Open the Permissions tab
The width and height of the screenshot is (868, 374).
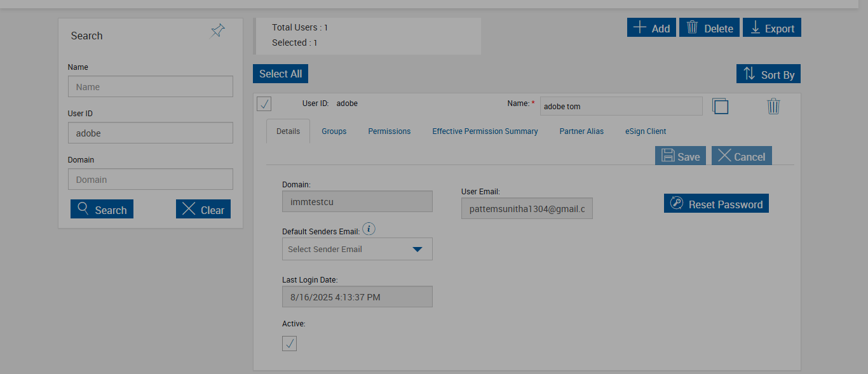(389, 131)
